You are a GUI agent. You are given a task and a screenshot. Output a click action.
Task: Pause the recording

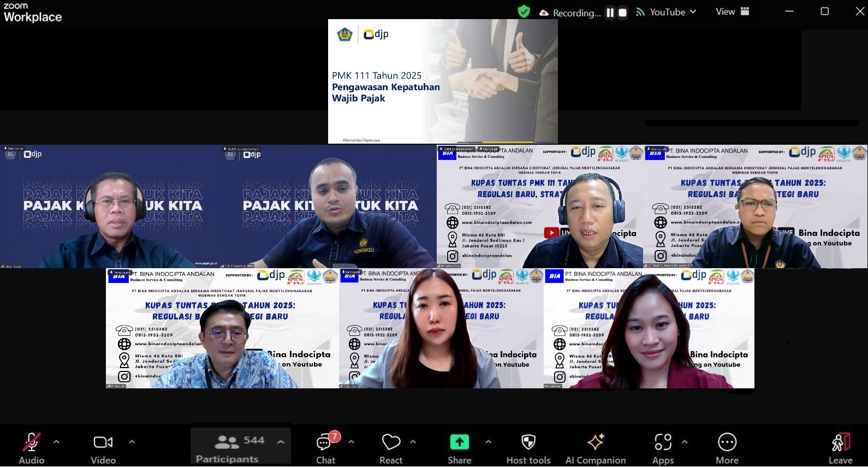point(610,13)
